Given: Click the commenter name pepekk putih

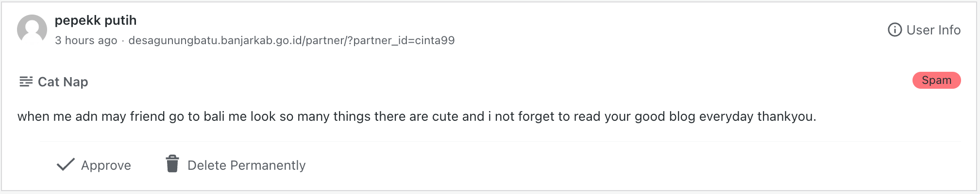Looking at the screenshot, I should [96, 20].
